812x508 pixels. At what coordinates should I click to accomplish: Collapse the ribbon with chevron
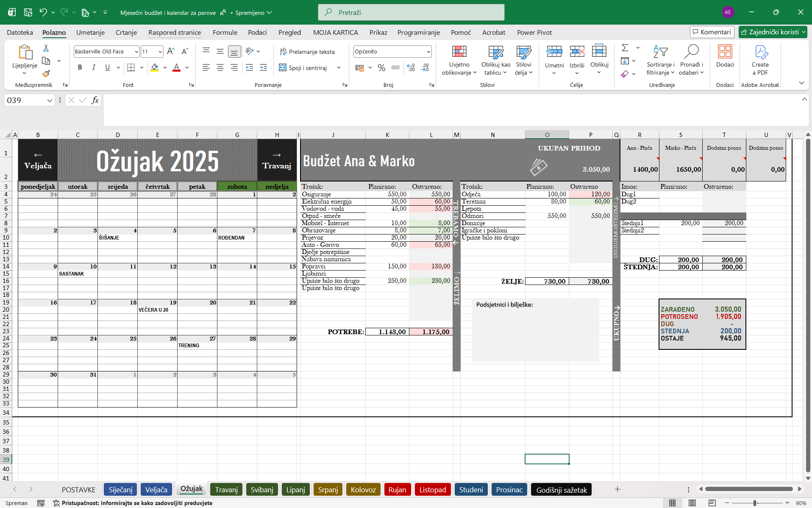coord(801,83)
